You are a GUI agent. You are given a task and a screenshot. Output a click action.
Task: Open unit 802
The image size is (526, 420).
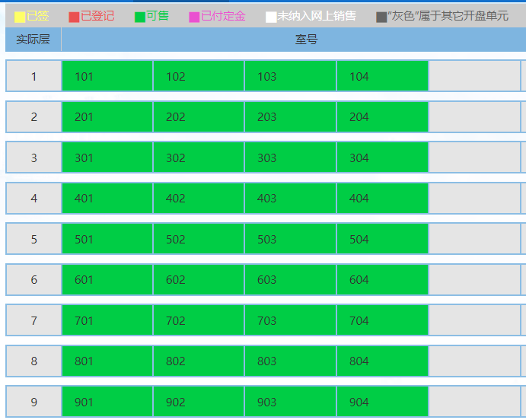(x=199, y=361)
